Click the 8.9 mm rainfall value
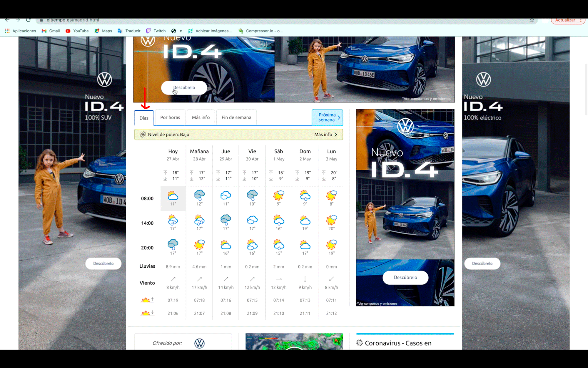 (x=173, y=267)
